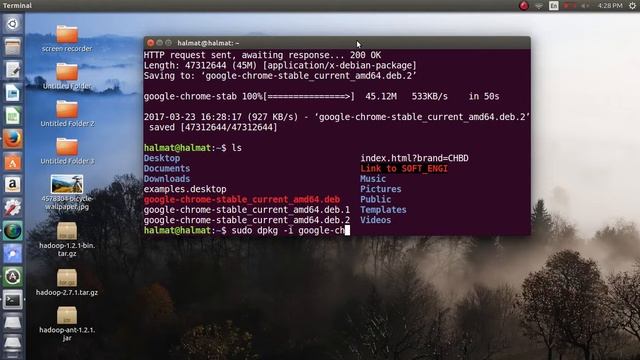Click the 'Downloads' entry in ls output

tap(167, 179)
